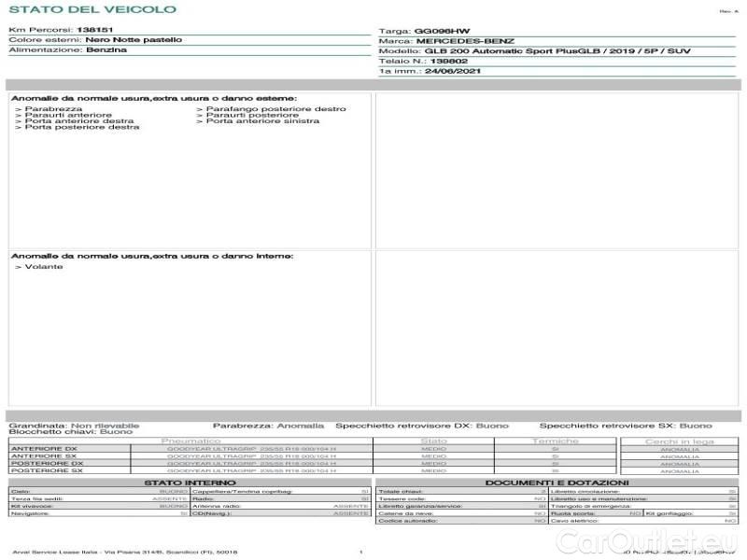This screenshot has height=560, width=747.
Task: Select the "Cavo elettrico:" row label
Action: [x=574, y=521]
